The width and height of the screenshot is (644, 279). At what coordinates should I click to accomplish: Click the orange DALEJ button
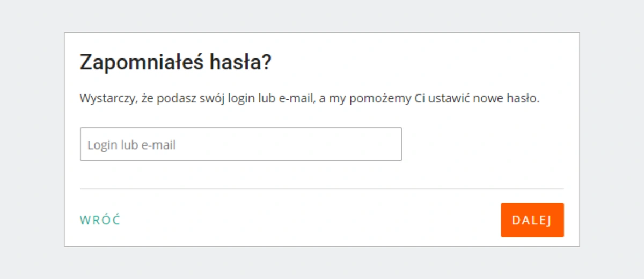(532, 220)
